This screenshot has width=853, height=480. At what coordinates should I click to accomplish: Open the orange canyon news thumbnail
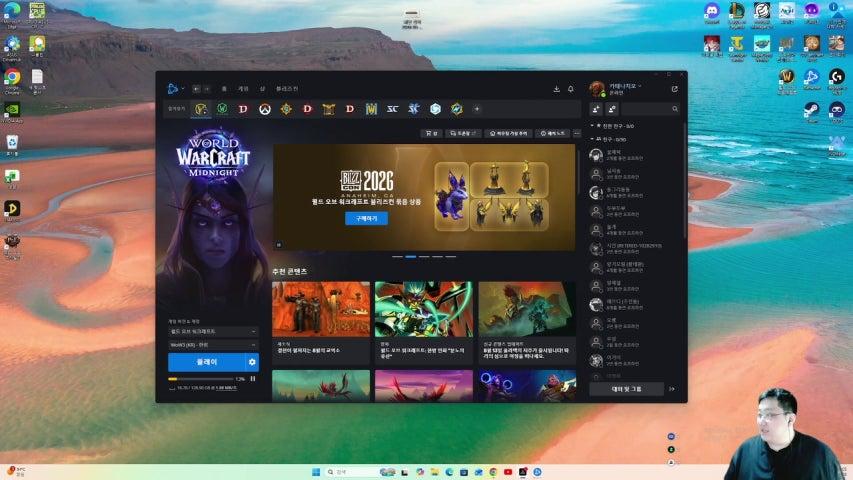[x=321, y=309]
